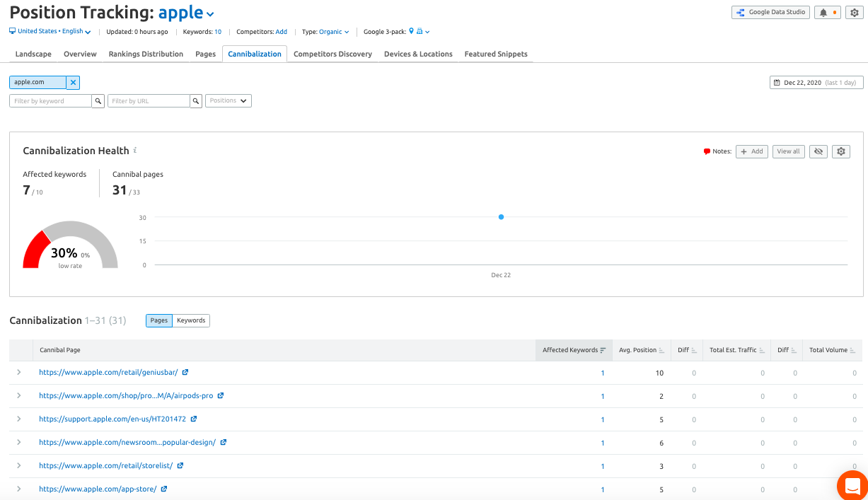Open apple.com/app-store/ link
Viewport: 868px width, 500px height.
(x=98, y=489)
